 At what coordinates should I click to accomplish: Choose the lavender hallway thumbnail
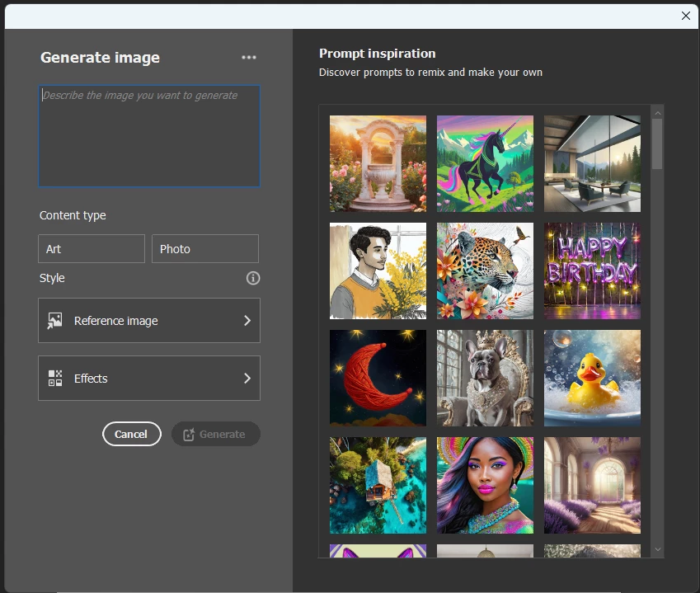click(x=592, y=485)
